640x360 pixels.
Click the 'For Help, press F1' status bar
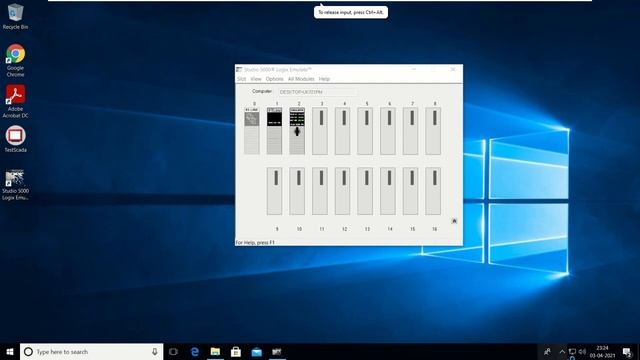255,242
